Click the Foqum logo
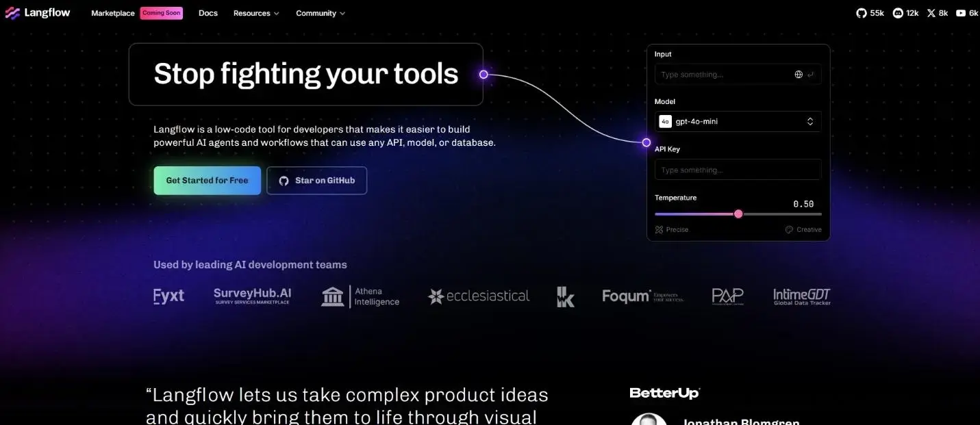The height and width of the screenshot is (425, 980). pos(642,296)
